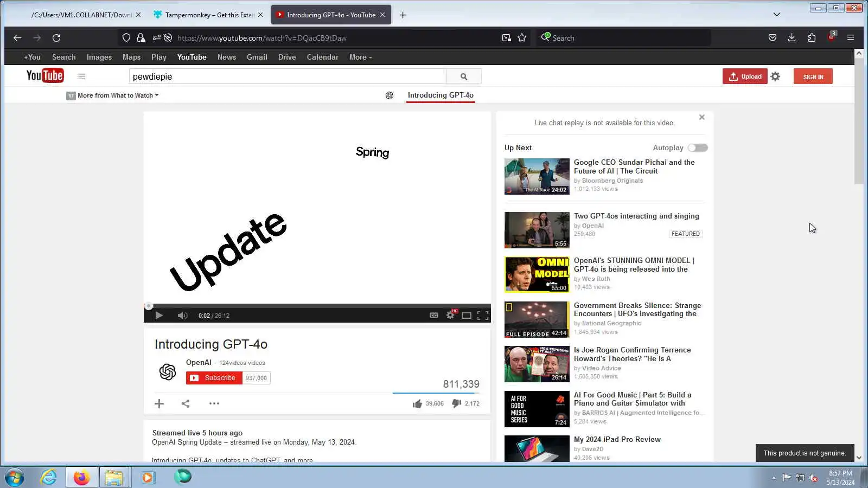
Task: Toggle the Autoplay switch
Action: click(x=698, y=148)
